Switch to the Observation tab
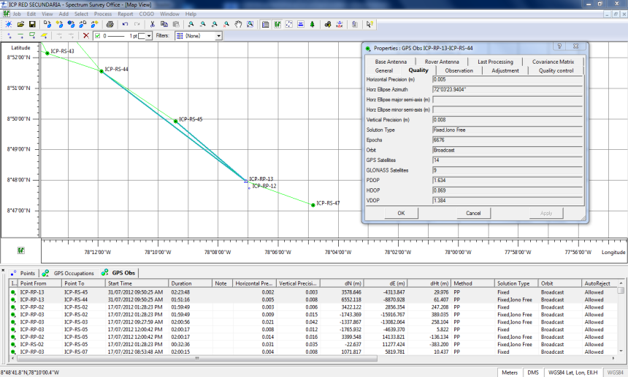 (459, 71)
